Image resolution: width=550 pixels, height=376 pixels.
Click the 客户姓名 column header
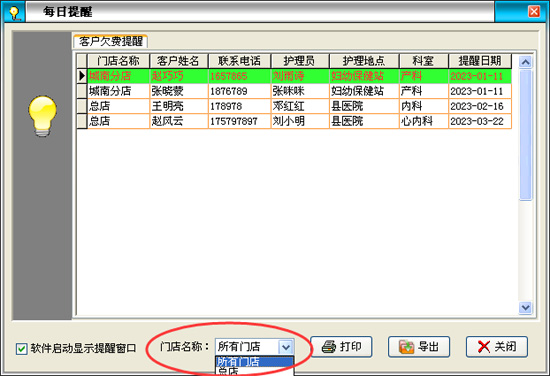[179, 61]
